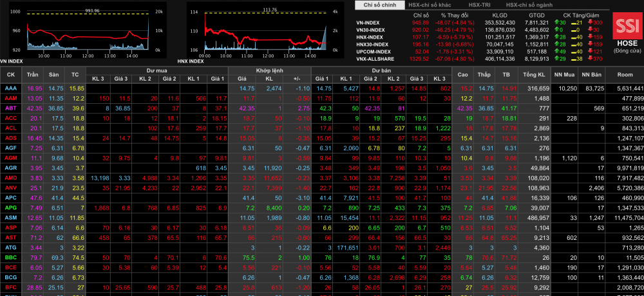Switch to the HSX-TRI tab
Screen dimensions: 644x296
click(479, 5)
